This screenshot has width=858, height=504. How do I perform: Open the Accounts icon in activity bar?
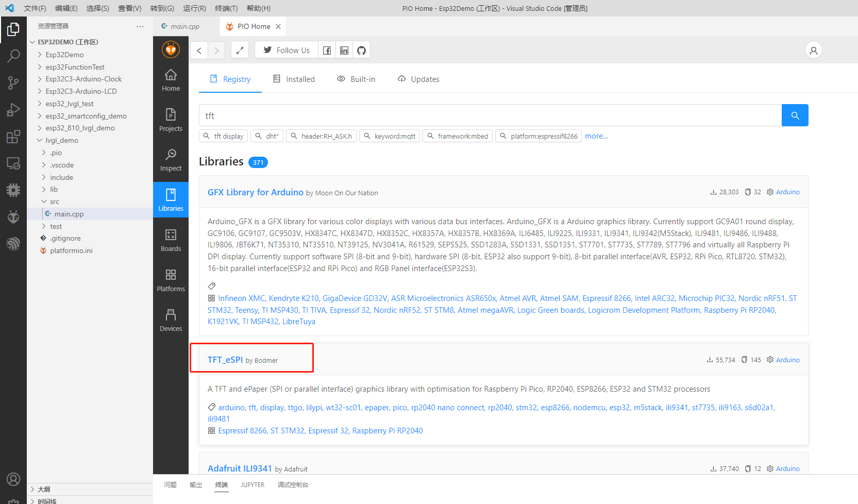coord(13,479)
